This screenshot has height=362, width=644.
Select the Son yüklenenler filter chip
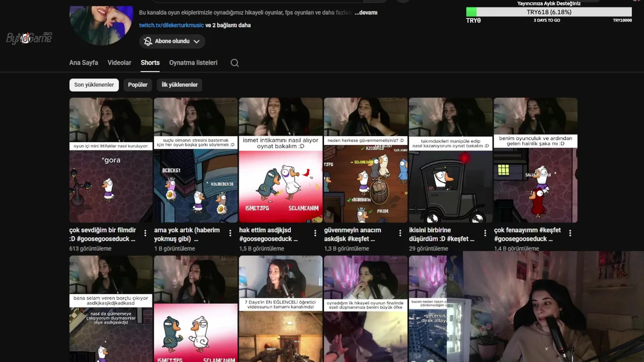pos(94,85)
